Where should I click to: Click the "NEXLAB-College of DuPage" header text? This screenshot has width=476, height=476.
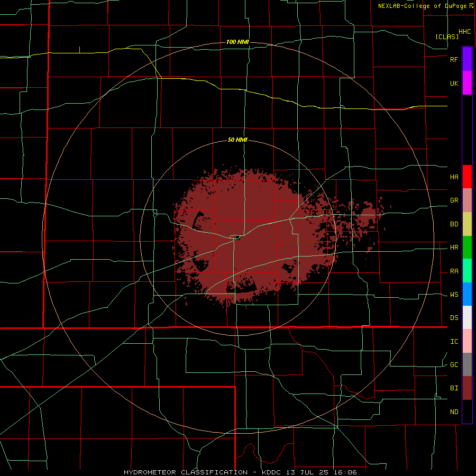[422, 6]
